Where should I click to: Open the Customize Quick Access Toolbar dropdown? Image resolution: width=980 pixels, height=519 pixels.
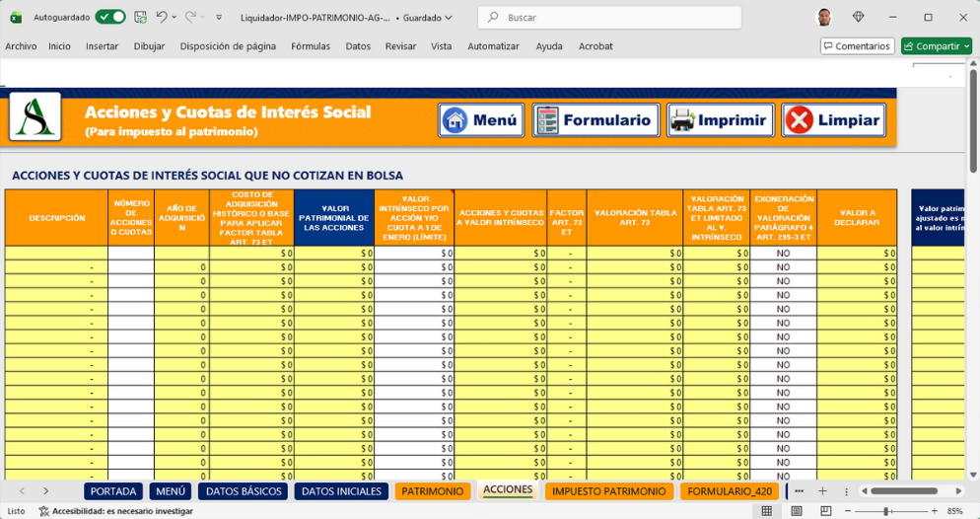coord(219,18)
